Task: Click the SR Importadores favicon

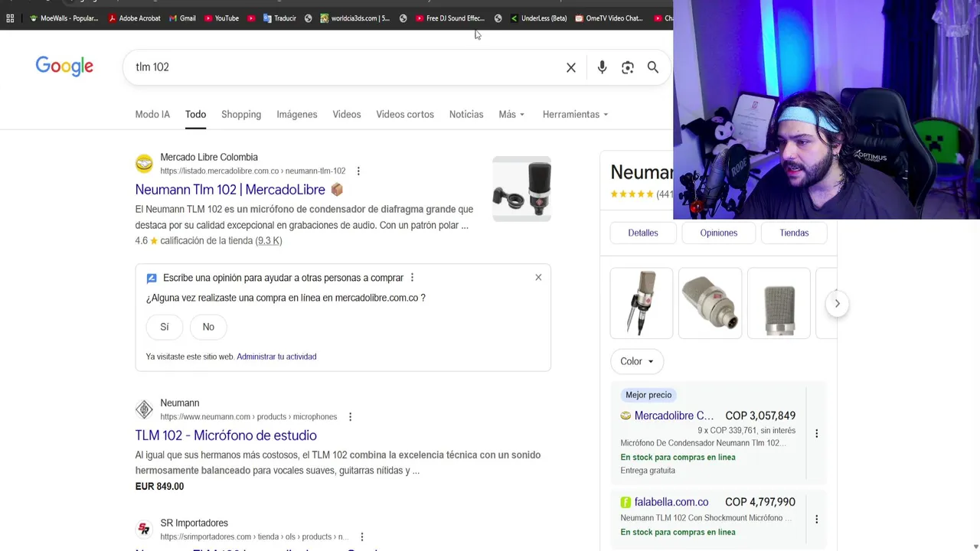Action: [144, 530]
